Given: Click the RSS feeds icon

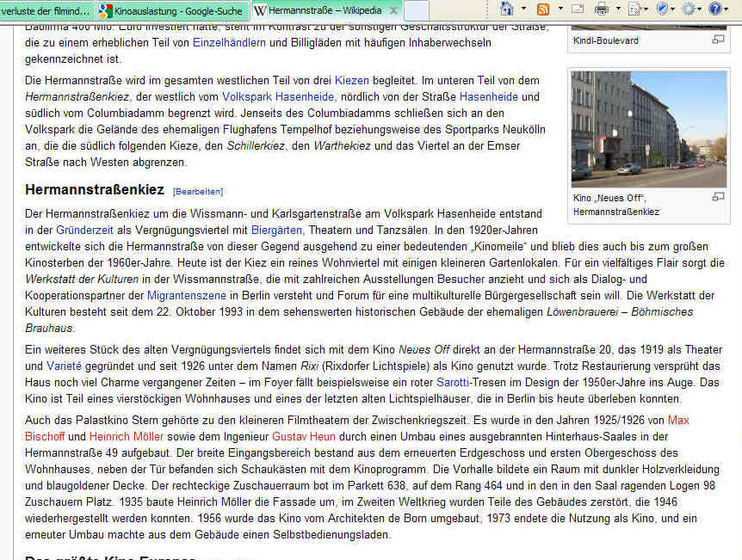Looking at the screenshot, I should coord(543,9).
